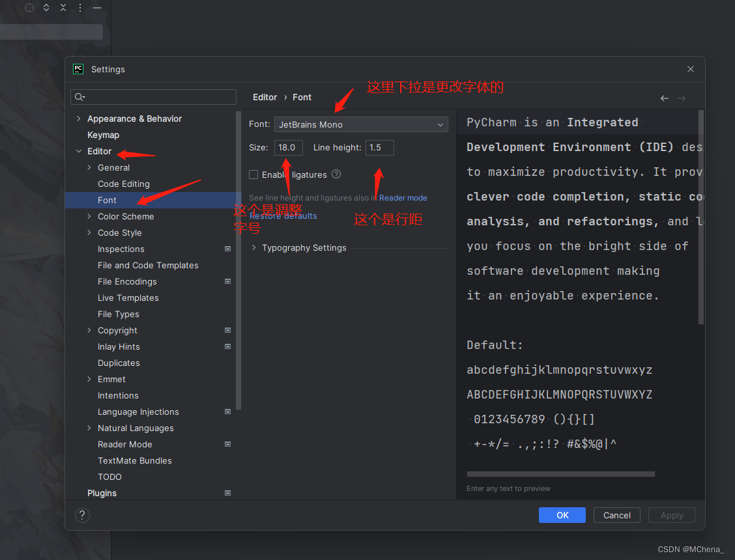Select Plugins in the settings tree
Screen dimensions: 735x560
[102, 493]
